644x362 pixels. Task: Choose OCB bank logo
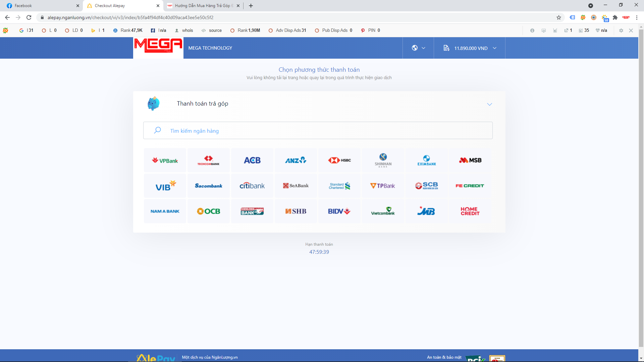click(209, 211)
